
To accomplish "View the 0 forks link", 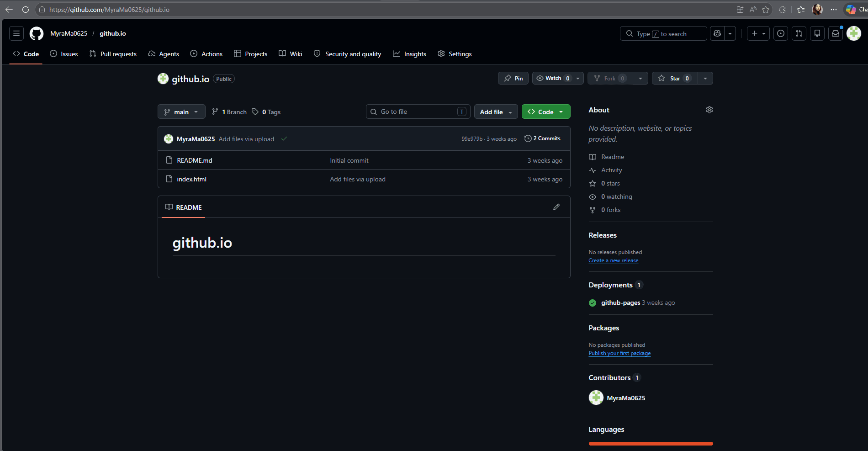I will pos(605,210).
